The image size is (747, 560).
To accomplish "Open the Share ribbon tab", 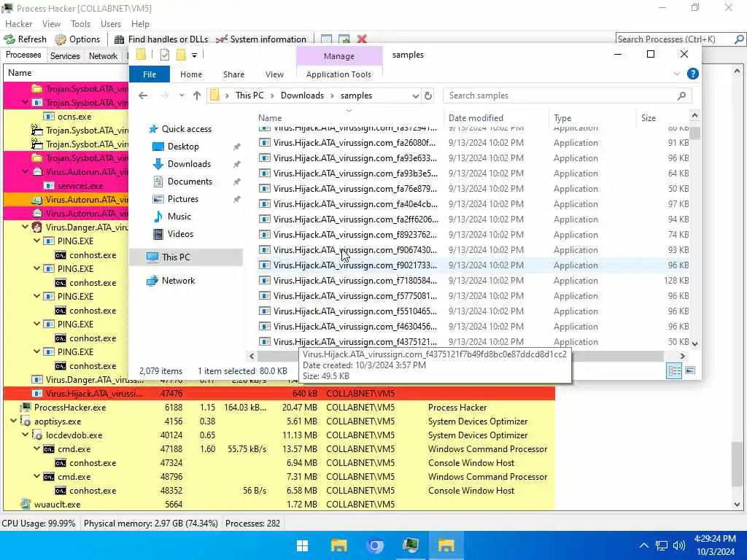I will pyautogui.click(x=233, y=74).
